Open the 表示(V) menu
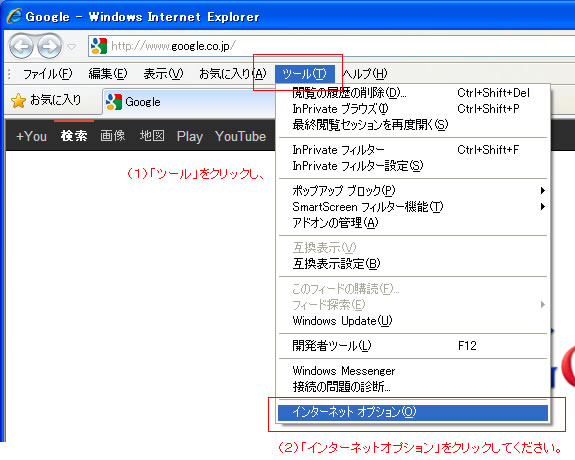 click(x=163, y=74)
